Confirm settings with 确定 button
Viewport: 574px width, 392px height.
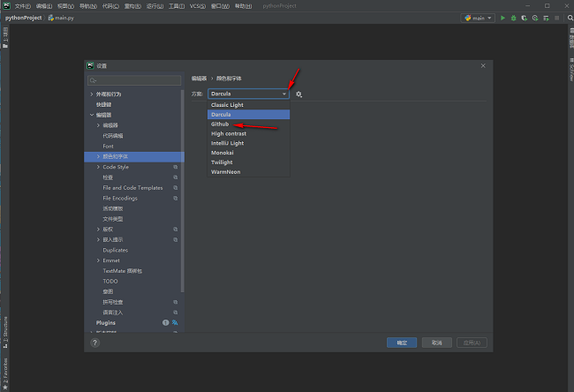click(x=402, y=343)
